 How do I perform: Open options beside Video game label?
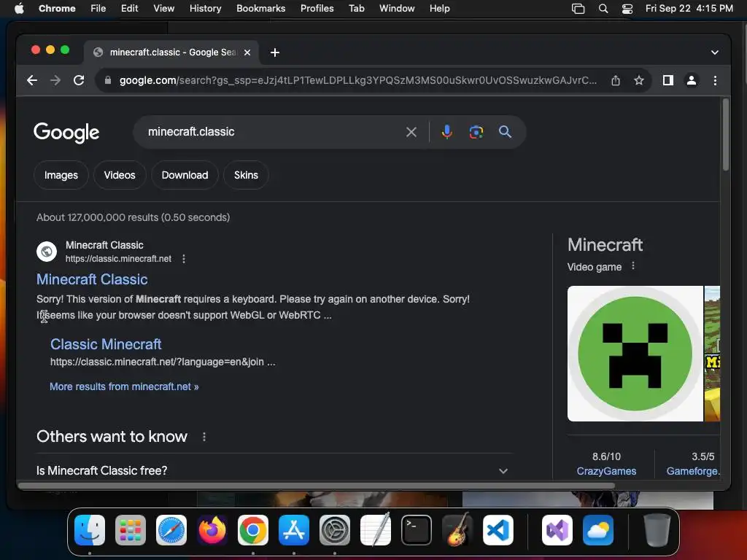click(633, 265)
